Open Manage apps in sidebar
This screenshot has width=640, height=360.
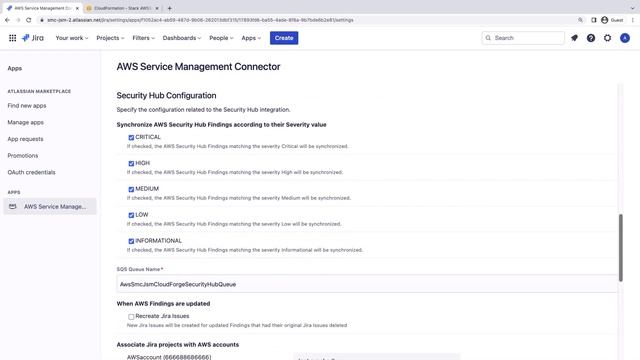pyautogui.click(x=25, y=122)
